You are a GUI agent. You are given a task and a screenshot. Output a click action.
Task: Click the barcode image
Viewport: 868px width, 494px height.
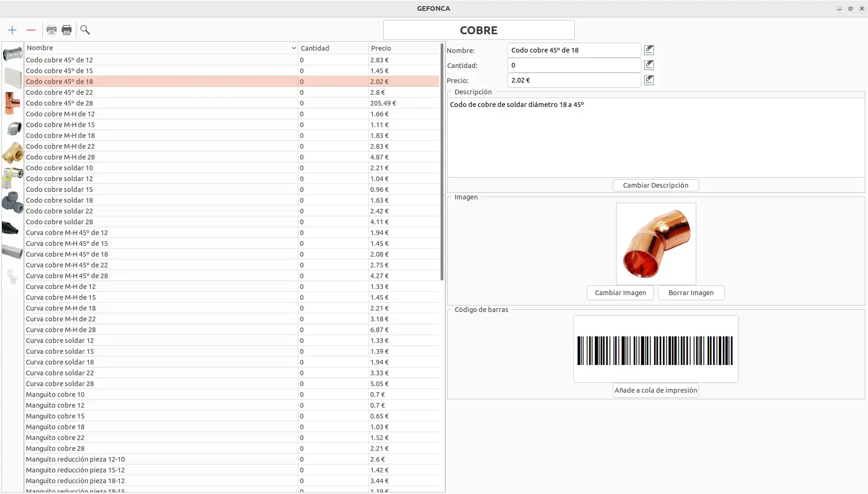pyautogui.click(x=655, y=349)
